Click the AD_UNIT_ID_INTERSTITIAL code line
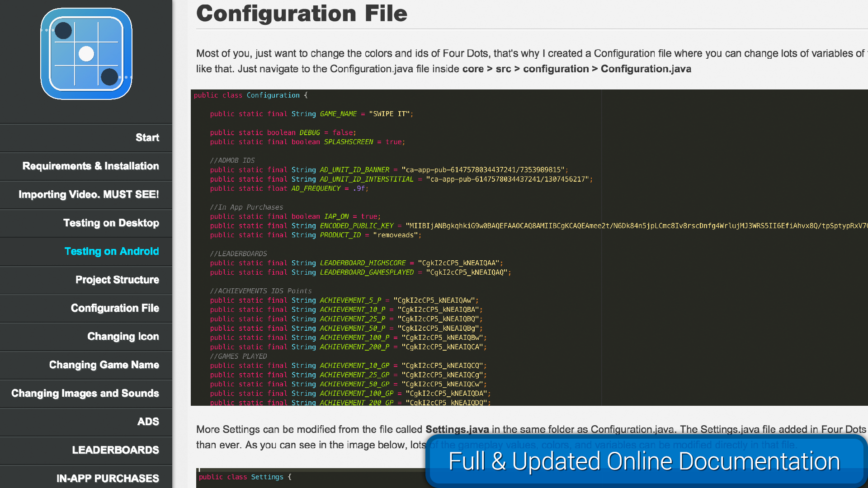Screen dimensions: 868x488 (x=401, y=179)
